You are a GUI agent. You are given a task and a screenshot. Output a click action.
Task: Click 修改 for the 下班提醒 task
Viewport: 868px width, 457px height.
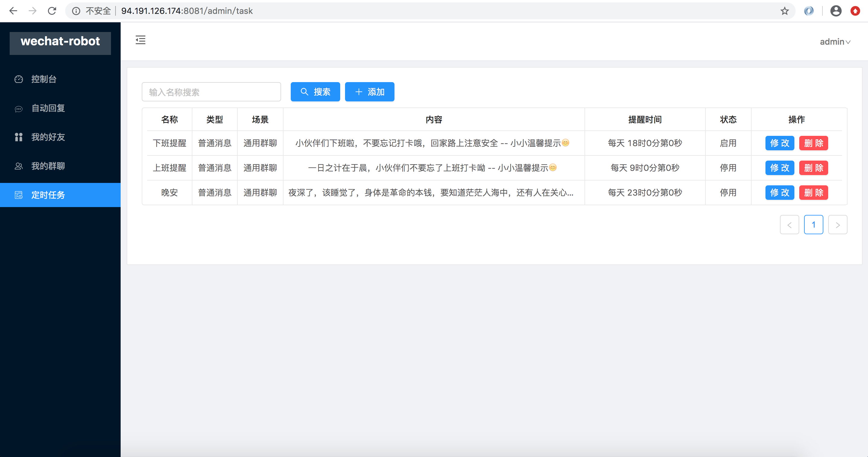tap(779, 143)
